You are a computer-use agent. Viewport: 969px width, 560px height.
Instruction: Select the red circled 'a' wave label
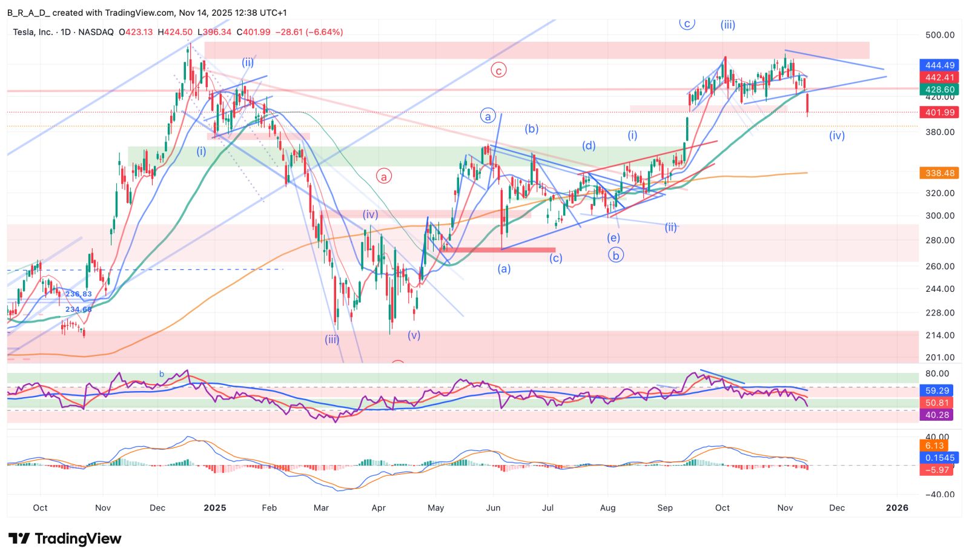point(383,176)
